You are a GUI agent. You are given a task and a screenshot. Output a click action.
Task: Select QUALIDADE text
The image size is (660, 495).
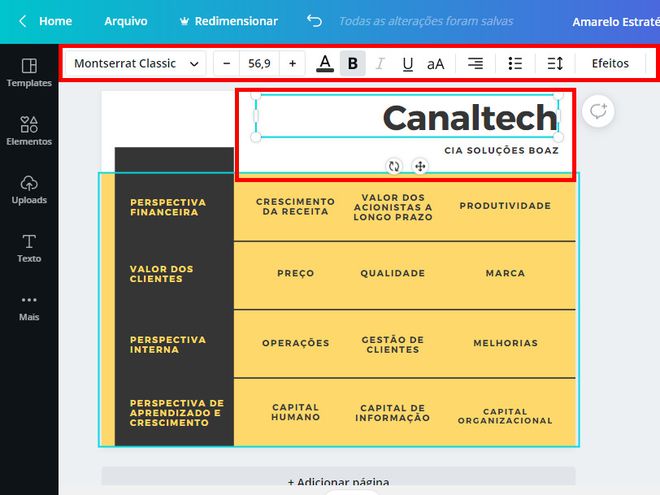pyautogui.click(x=393, y=273)
